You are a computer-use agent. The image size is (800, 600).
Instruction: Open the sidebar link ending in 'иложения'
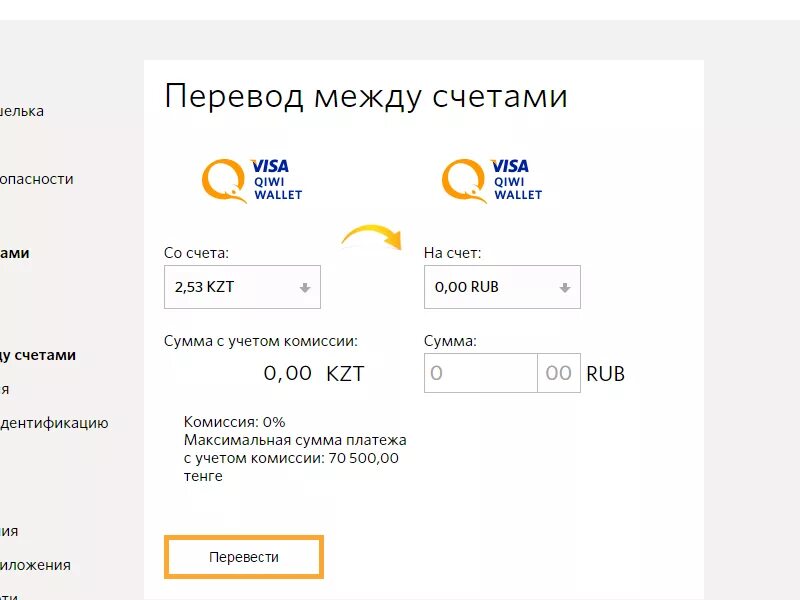35,565
